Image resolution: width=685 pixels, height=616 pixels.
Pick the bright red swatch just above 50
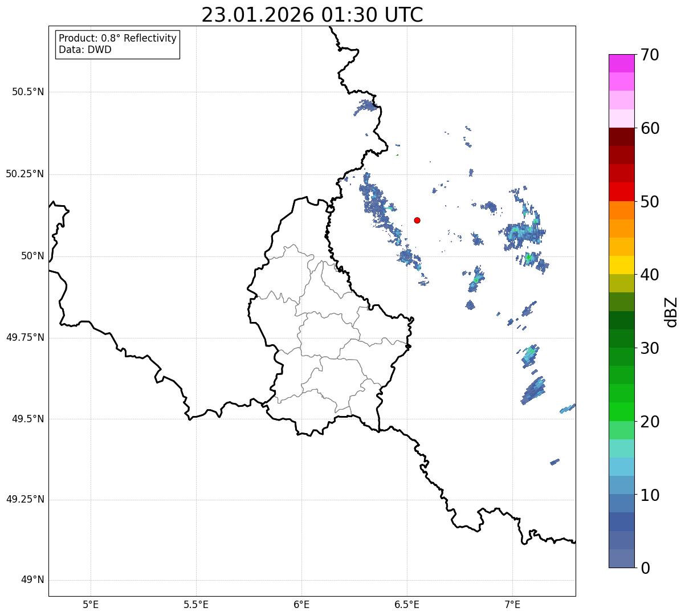(x=621, y=191)
